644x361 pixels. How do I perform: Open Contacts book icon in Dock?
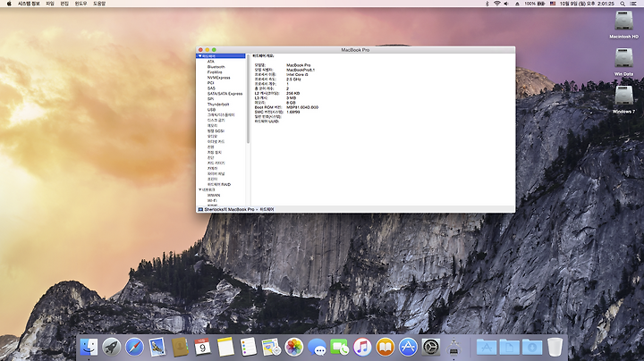(x=180, y=347)
